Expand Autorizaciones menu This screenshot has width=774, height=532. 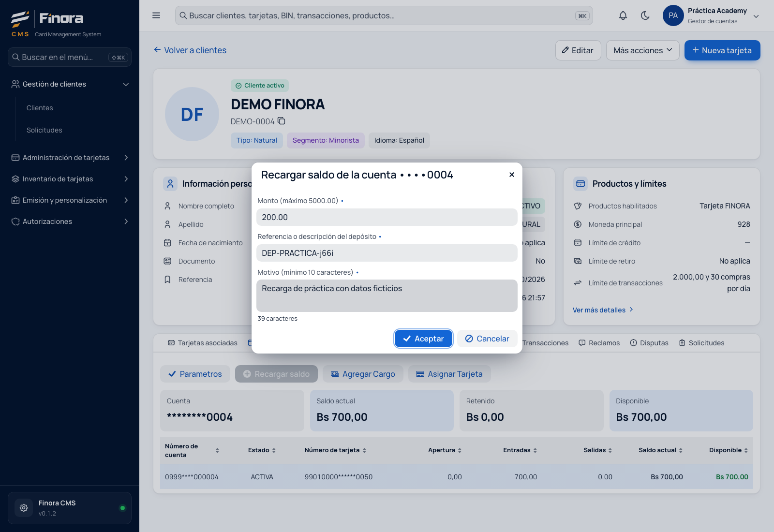point(70,222)
